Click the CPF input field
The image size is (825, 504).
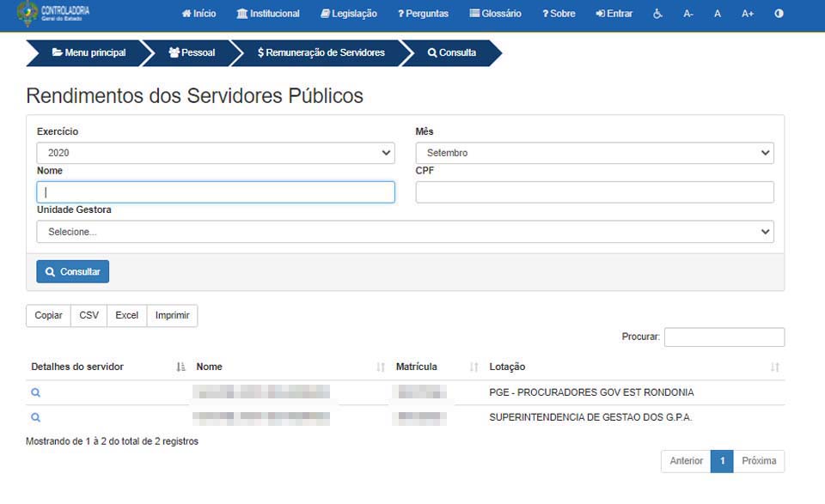(x=594, y=192)
